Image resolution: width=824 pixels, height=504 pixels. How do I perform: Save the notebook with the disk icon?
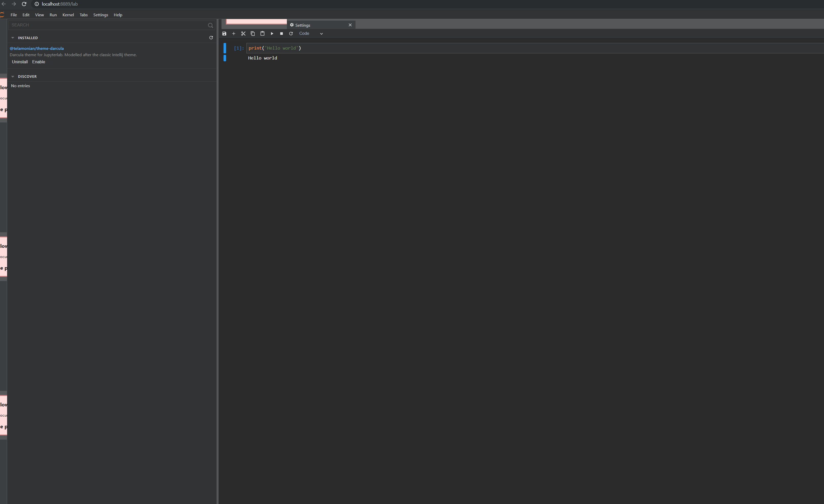tap(224, 33)
